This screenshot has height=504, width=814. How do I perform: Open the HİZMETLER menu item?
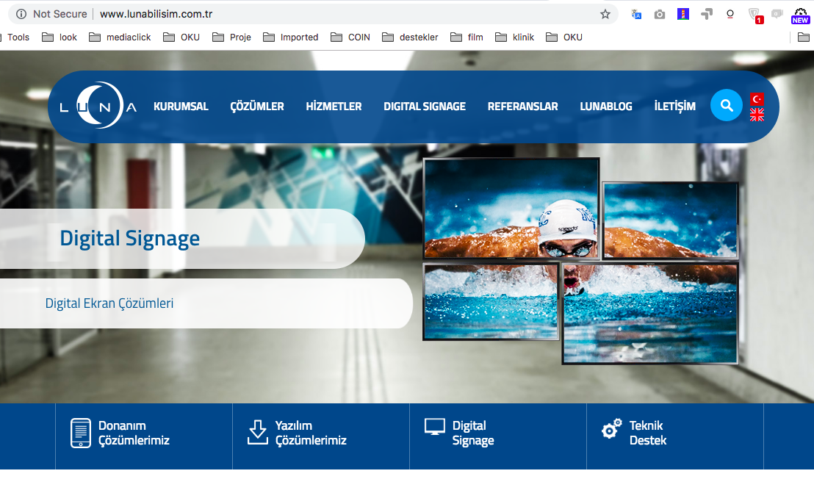[x=334, y=107]
